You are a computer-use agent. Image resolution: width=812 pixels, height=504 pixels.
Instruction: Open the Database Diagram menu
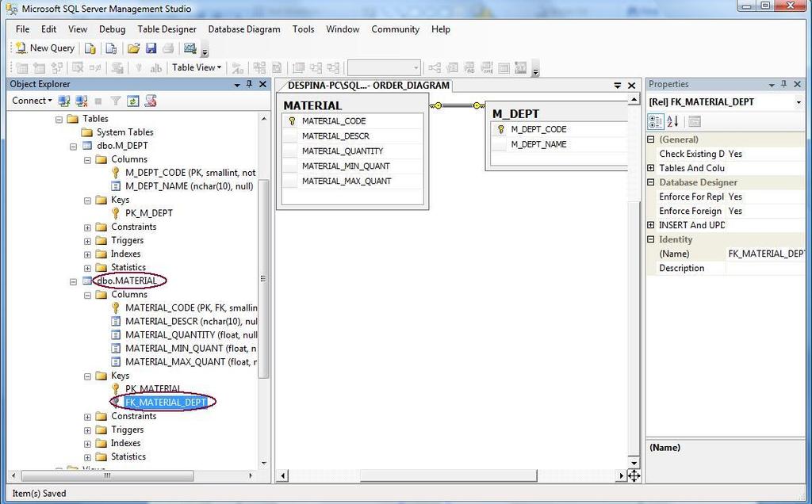[244, 29]
